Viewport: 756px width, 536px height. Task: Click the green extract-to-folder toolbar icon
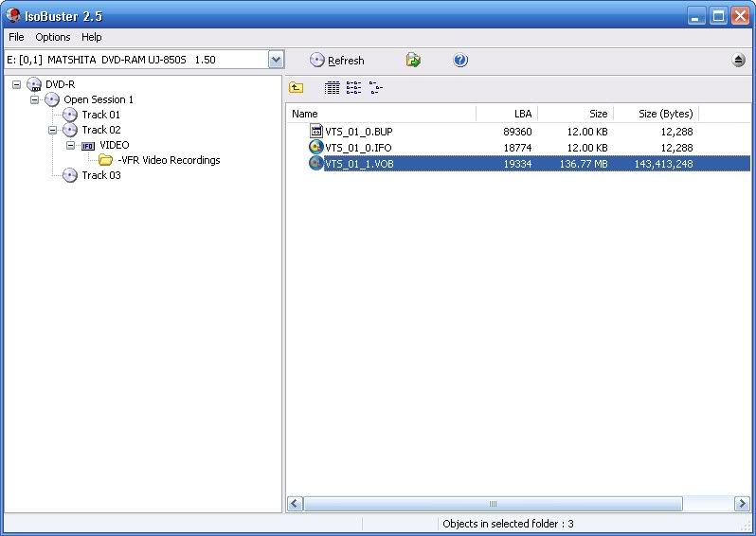(413, 60)
